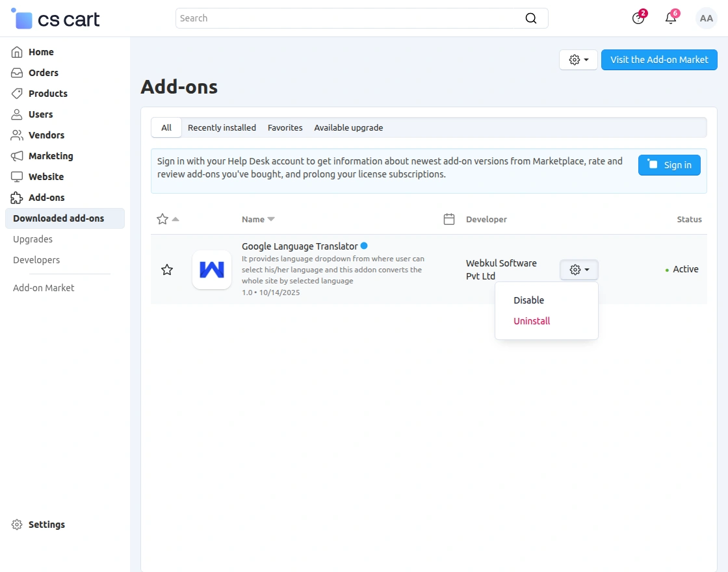This screenshot has width=728, height=572.
Task: Click the Search input field
Action: click(351, 18)
